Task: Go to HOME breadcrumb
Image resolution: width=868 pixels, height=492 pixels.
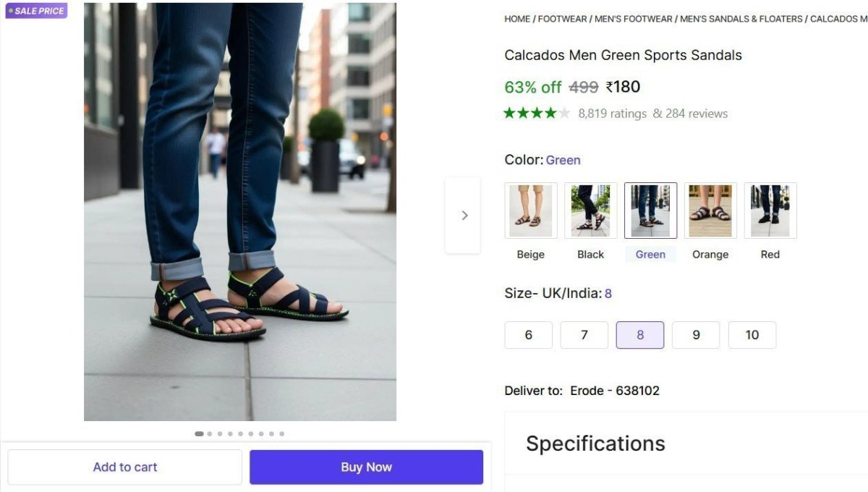Action: point(517,19)
